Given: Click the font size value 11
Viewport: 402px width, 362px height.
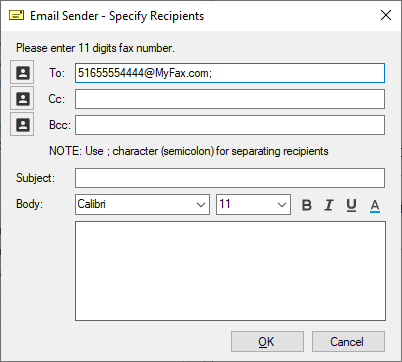Looking at the screenshot, I should coord(225,204).
